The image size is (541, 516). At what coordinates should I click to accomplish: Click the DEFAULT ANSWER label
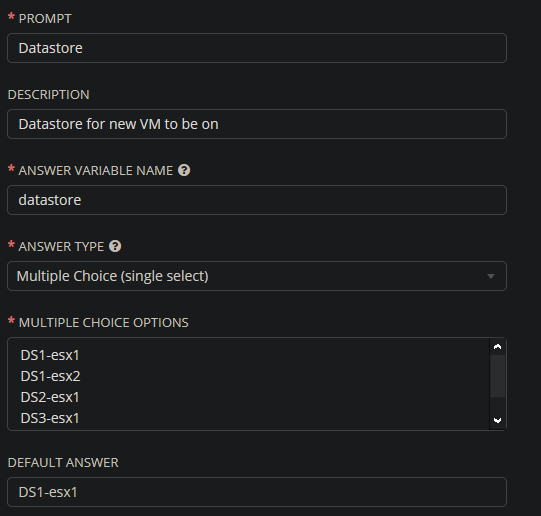click(x=63, y=463)
